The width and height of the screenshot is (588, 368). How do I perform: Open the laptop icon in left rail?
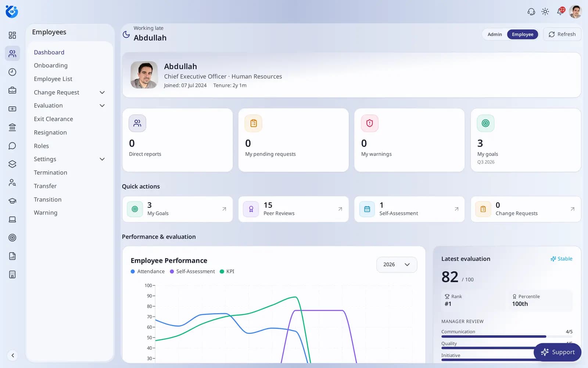pyautogui.click(x=12, y=219)
